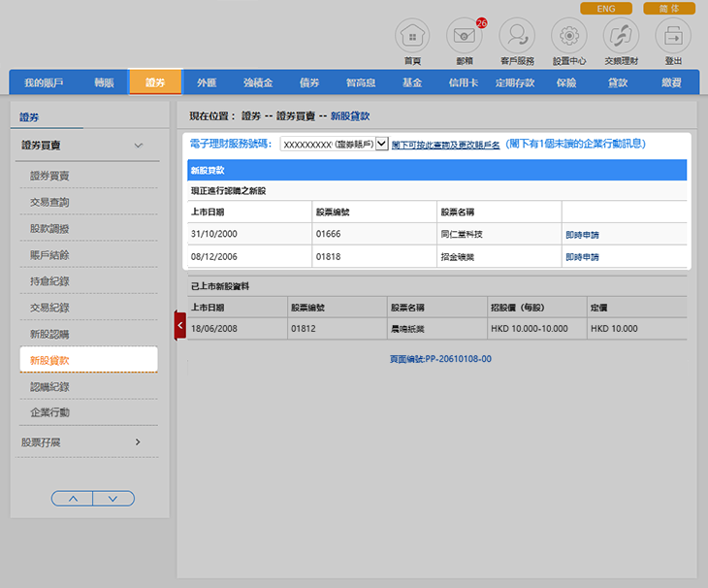Switch language to ENG
The image size is (708, 588).
coord(606,9)
